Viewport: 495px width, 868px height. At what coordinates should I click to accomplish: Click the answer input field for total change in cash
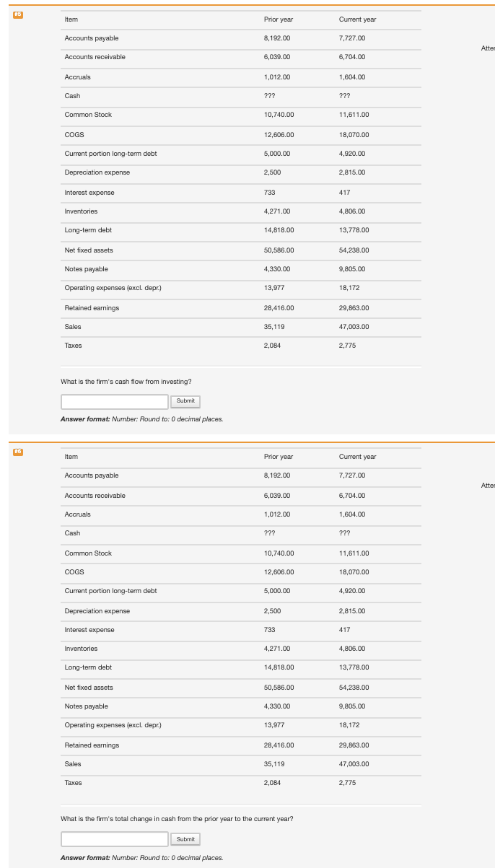pos(113,839)
